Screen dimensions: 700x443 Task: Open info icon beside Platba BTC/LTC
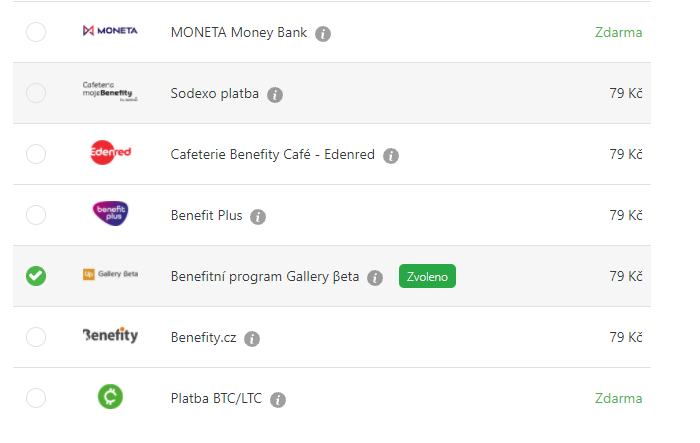click(278, 400)
